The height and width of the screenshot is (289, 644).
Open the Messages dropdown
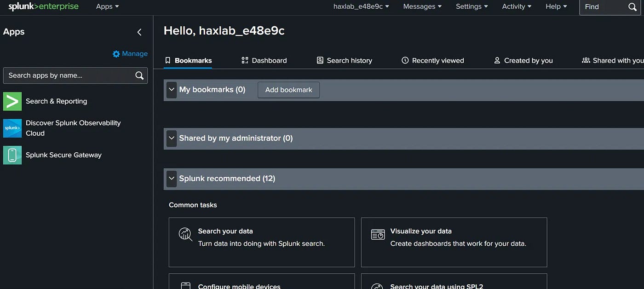(422, 6)
